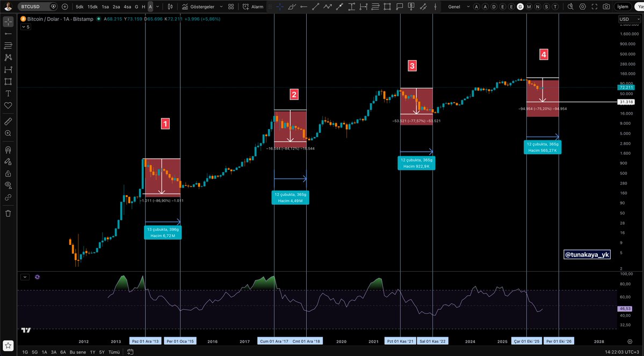This screenshot has width=644, height=356.
Task: Open the patterns tool in left sidebar
Action: point(8,58)
